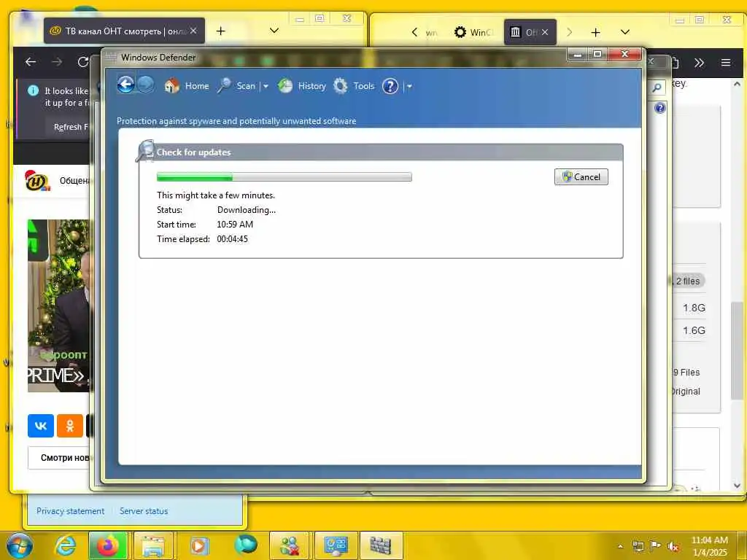Screen dimensions: 747x560
Task: Switch to Firefox on the taskbar
Action: [108, 545]
